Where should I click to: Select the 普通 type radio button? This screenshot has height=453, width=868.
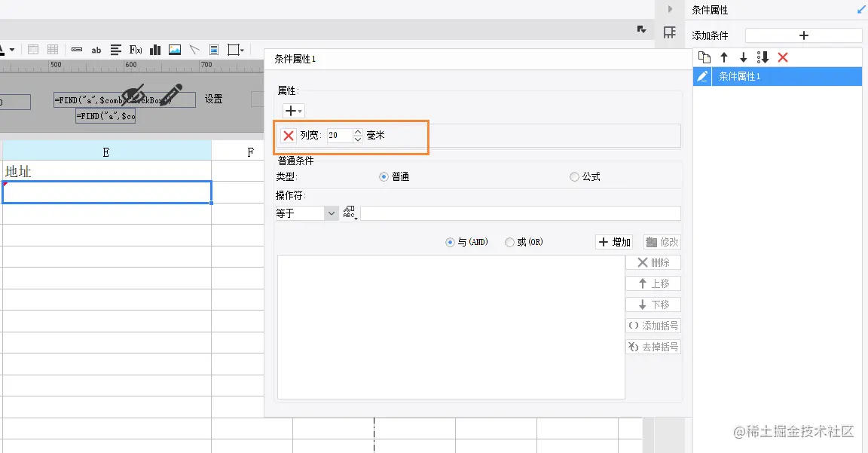384,176
